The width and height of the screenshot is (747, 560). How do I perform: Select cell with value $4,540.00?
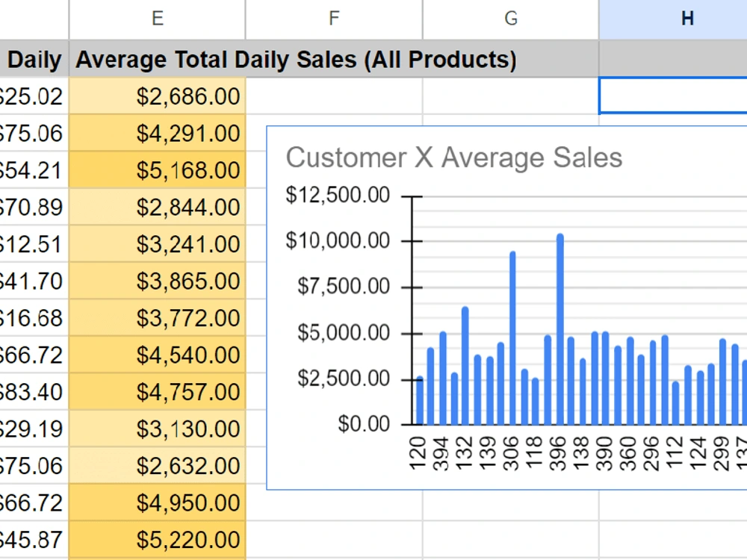point(157,355)
